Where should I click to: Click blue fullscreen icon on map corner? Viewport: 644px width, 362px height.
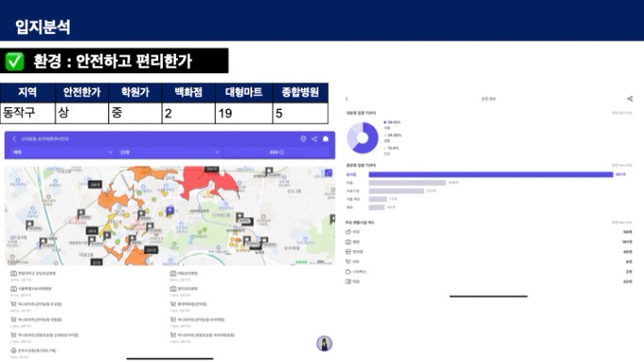[x=329, y=173]
